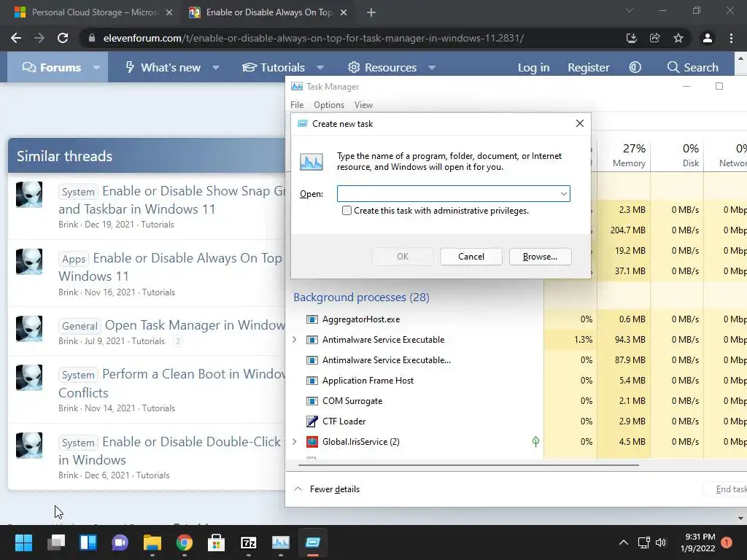The height and width of the screenshot is (560, 747).
Task: Switch to the Personal Cloud Storage tab
Action: click(93, 12)
